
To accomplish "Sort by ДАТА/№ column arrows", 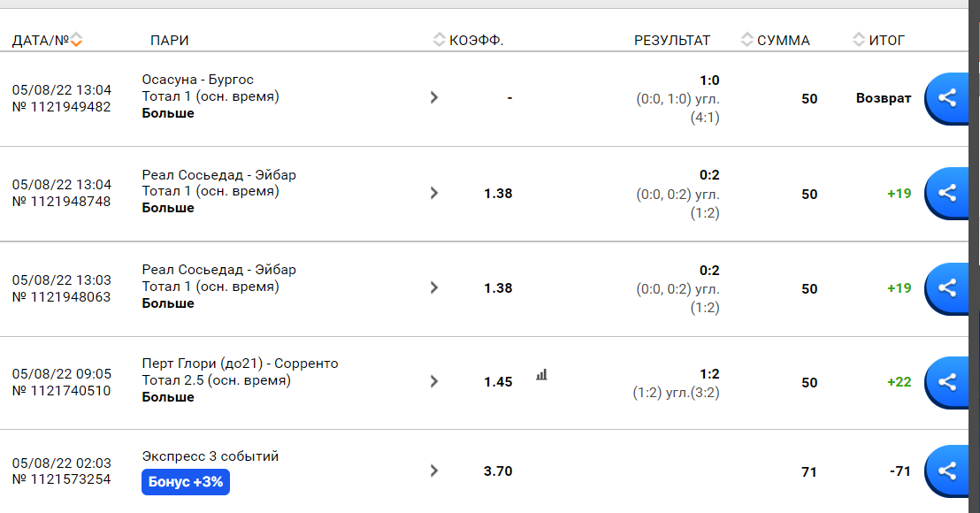I will pyautogui.click(x=76, y=40).
